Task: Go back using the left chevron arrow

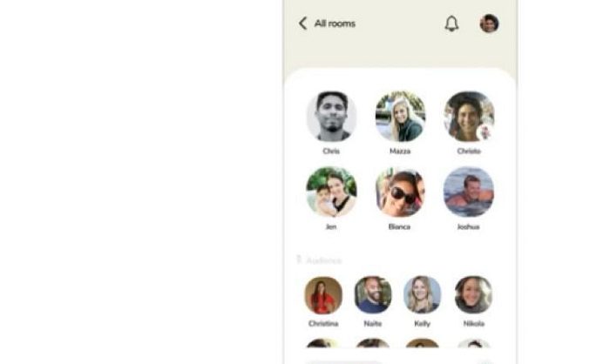Action: pos(302,24)
